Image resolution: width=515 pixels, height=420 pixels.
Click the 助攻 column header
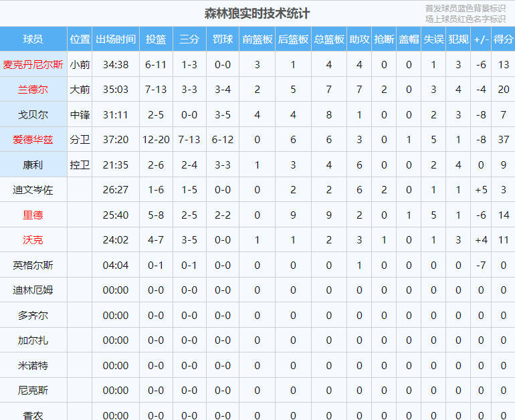click(359, 39)
